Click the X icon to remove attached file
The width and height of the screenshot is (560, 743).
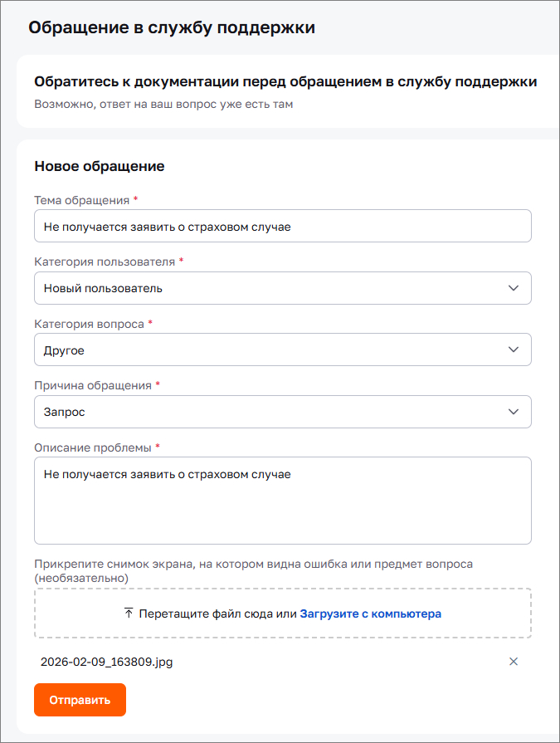point(514,662)
